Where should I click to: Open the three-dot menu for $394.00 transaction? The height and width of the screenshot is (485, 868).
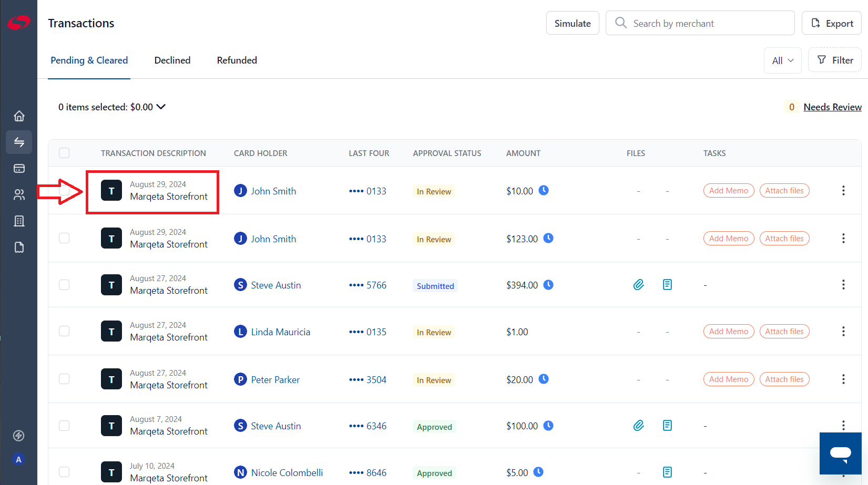click(843, 284)
